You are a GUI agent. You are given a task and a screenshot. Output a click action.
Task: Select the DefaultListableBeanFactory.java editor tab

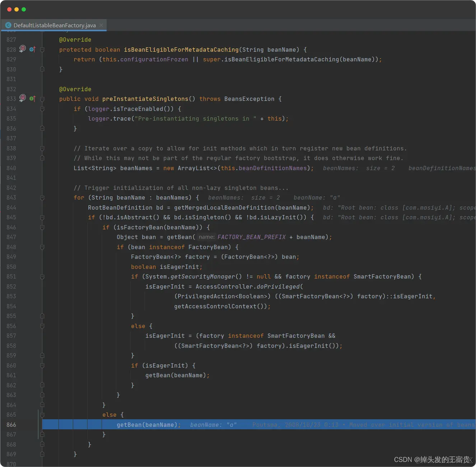pyautogui.click(x=54, y=25)
